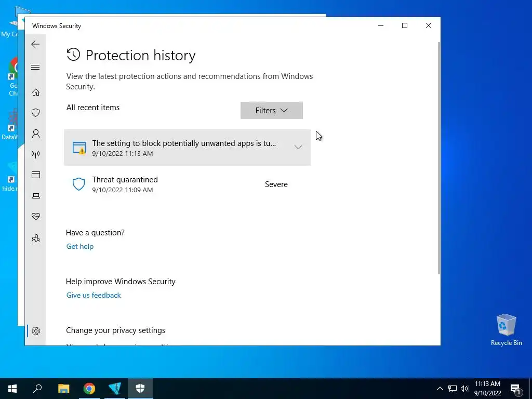Viewport: 532px width, 399px height.
Task: Click the Windows Security taskbar icon
Action: tap(140, 389)
